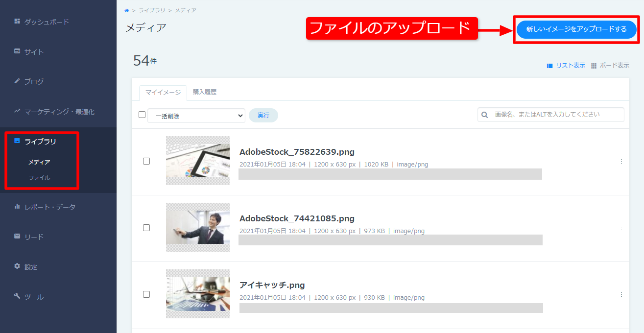Collapse the ライブラリ sidebar menu

click(40, 142)
